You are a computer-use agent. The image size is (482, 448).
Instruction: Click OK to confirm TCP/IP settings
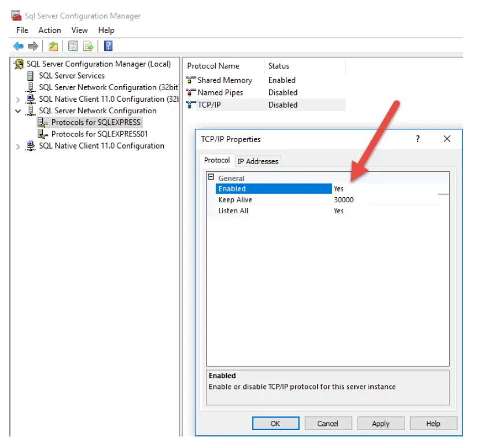(275, 423)
